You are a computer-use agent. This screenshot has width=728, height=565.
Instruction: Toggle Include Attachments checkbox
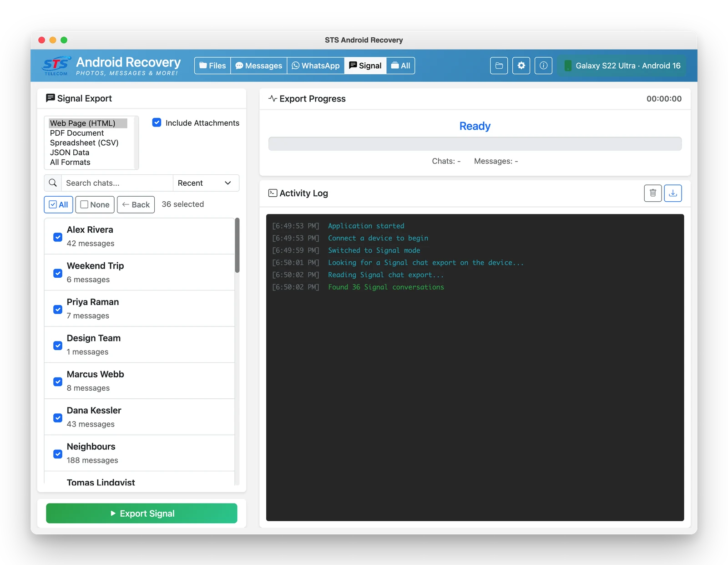pyautogui.click(x=157, y=122)
